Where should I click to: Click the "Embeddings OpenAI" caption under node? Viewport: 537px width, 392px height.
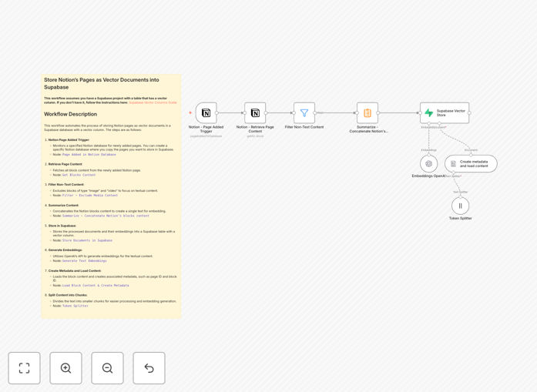[x=428, y=176]
